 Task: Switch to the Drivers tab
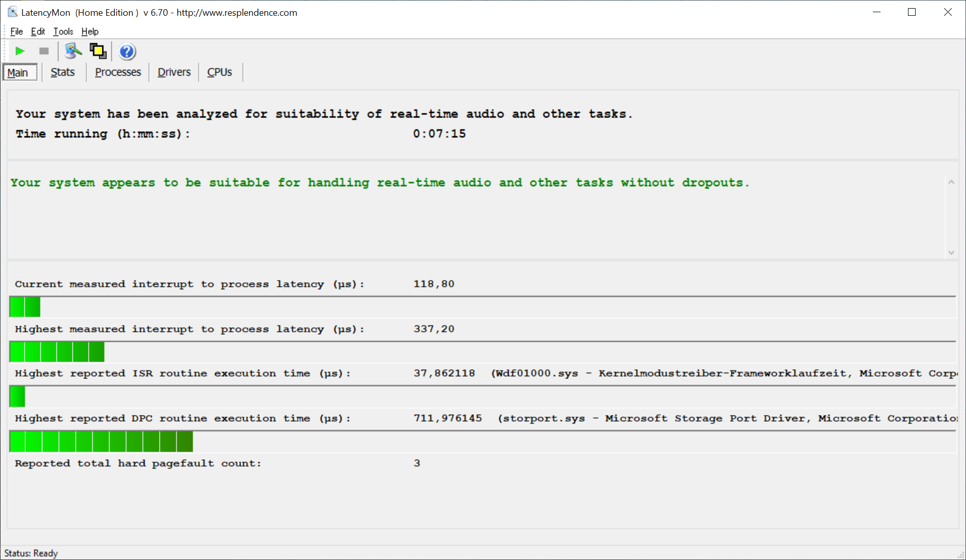[x=174, y=72]
